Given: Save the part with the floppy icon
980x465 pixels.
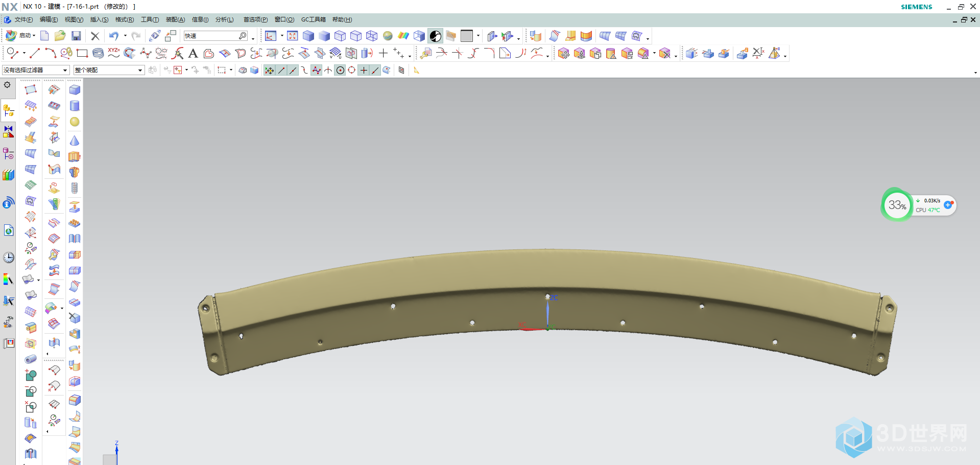Looking at the screenshot, I should pyautogui.click(x=76, y=36).
